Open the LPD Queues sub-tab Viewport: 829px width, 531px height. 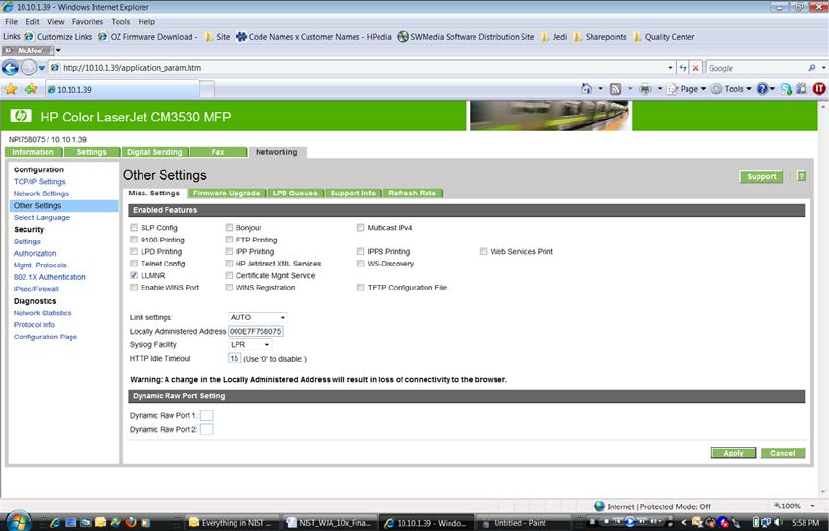tap(295, 193)
